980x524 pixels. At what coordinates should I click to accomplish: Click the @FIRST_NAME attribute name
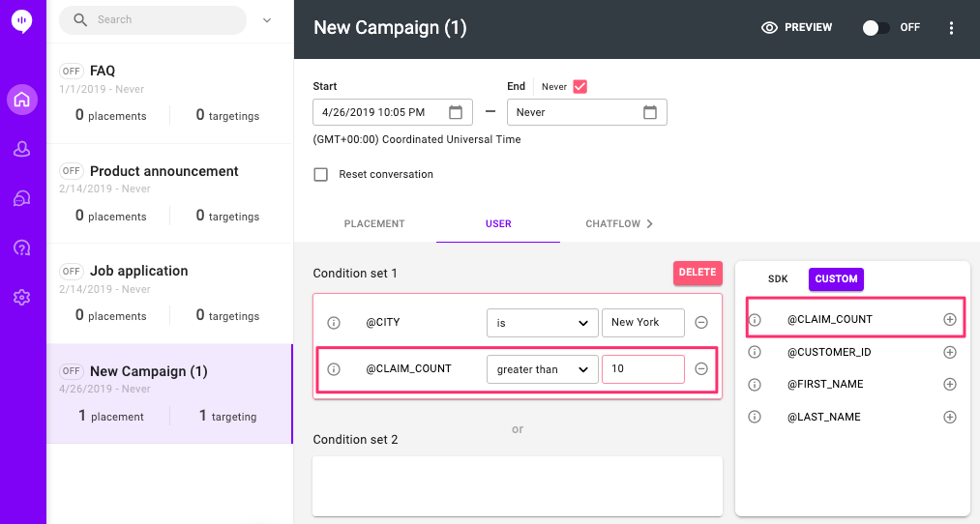click(x=825, y=384)
